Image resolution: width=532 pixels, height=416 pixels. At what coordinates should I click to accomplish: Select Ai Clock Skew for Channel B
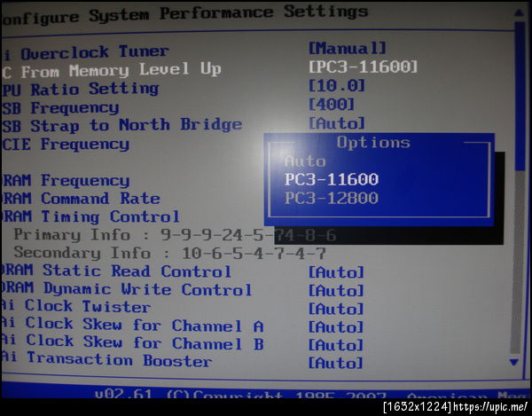click(x=133, y=342)
